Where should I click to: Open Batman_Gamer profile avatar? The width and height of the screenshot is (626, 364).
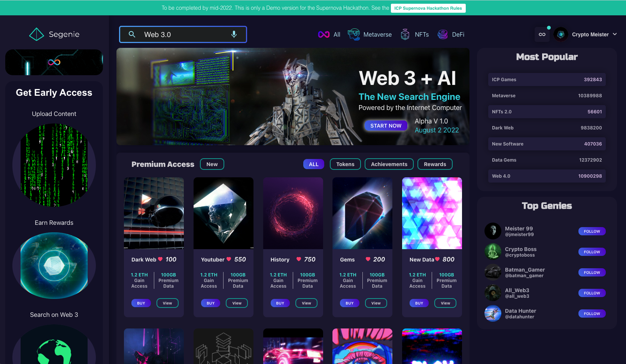[493, 272]
